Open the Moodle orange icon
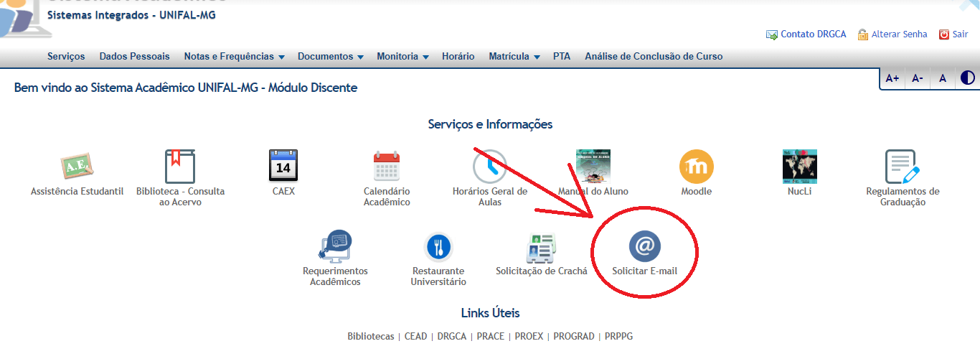 click(696, 167)
